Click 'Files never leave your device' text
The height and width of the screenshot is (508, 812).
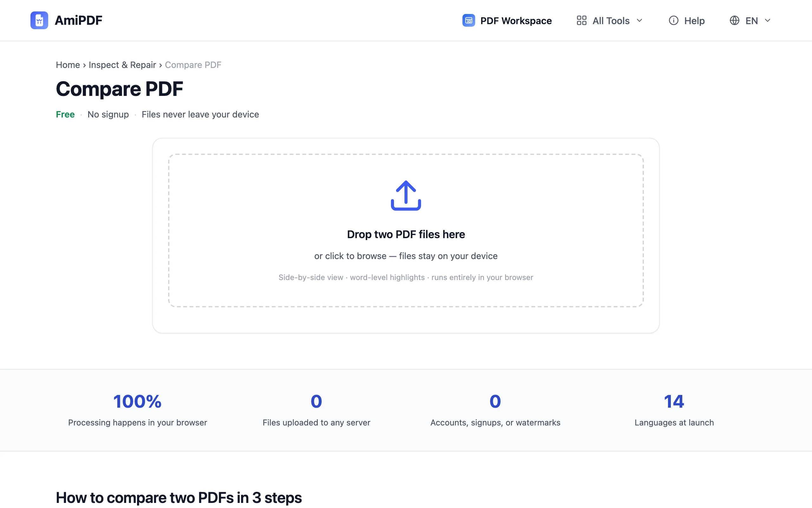pyautogui.click(x=200, y=115)
